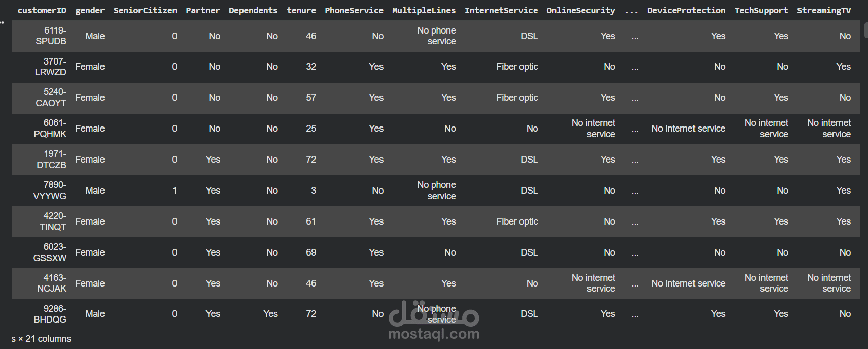Click the customerID column header
Screen dimensions: 868x349
click(42, 10)
